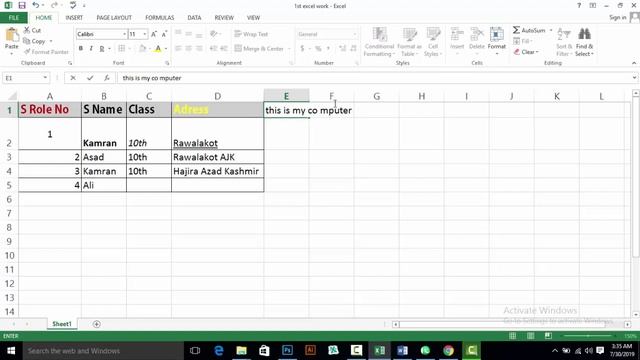Open Conditional Formatting menu
The width and height of the screenshot is (640, 360).
379,42
